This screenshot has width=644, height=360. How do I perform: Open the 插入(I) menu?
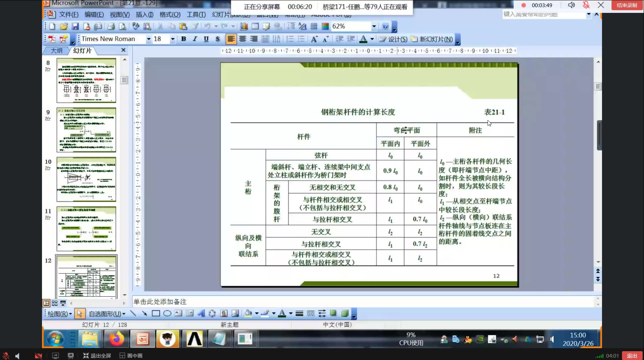coord(145,15)
